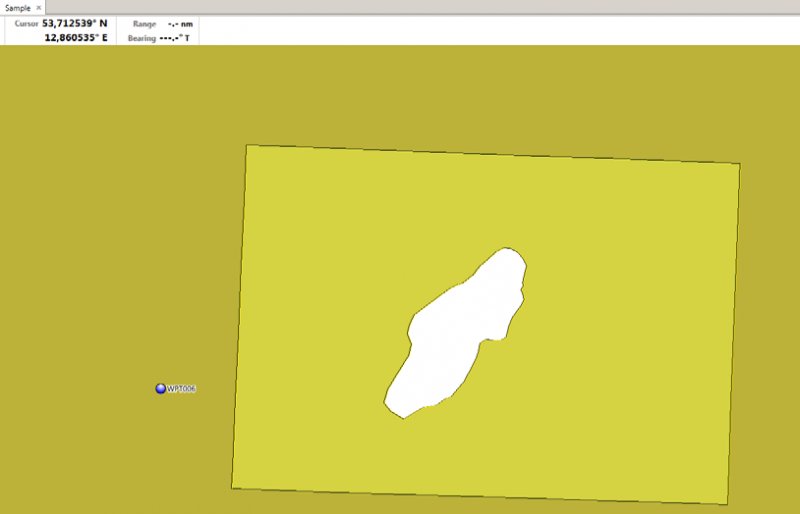This screenshot has height=514, width=800.
Task: Click the cursor longitude readout 12,860535° E
Action: point(75,37)
